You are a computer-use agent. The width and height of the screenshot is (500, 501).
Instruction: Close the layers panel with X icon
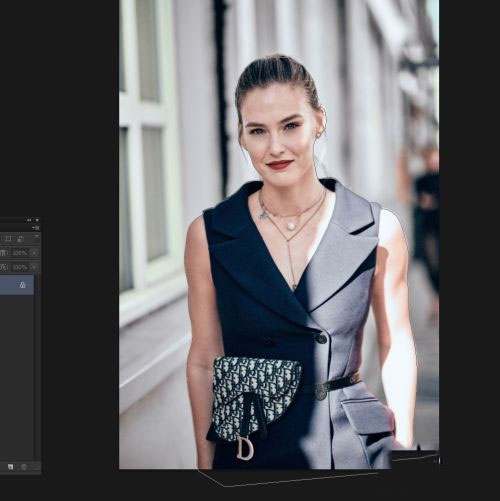pyautogui.click(x=37, y=220)
